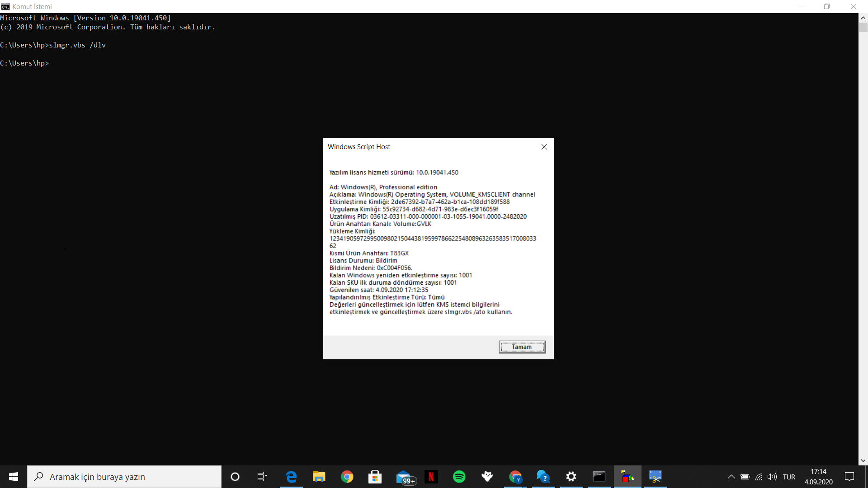
Task: Click 'Yapılandırılmış Etkinleştirme Türü: Tümü' line
Action: [x=387, y=297]
